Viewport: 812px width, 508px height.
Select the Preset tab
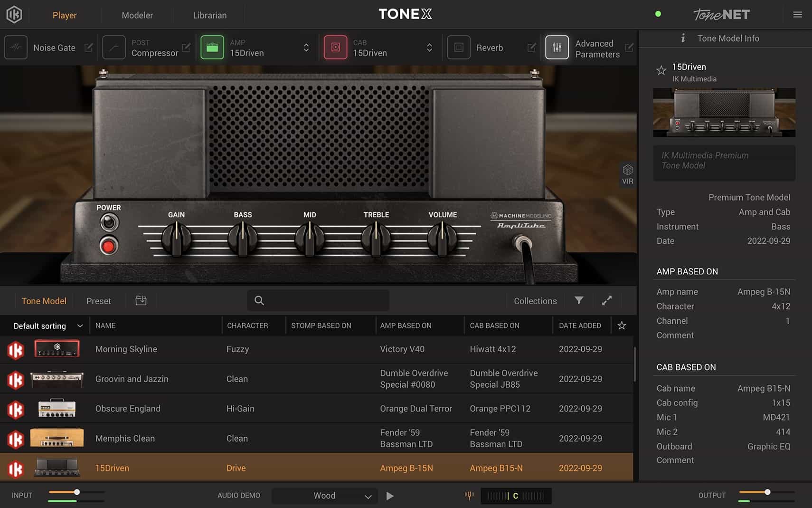(99, 301)
